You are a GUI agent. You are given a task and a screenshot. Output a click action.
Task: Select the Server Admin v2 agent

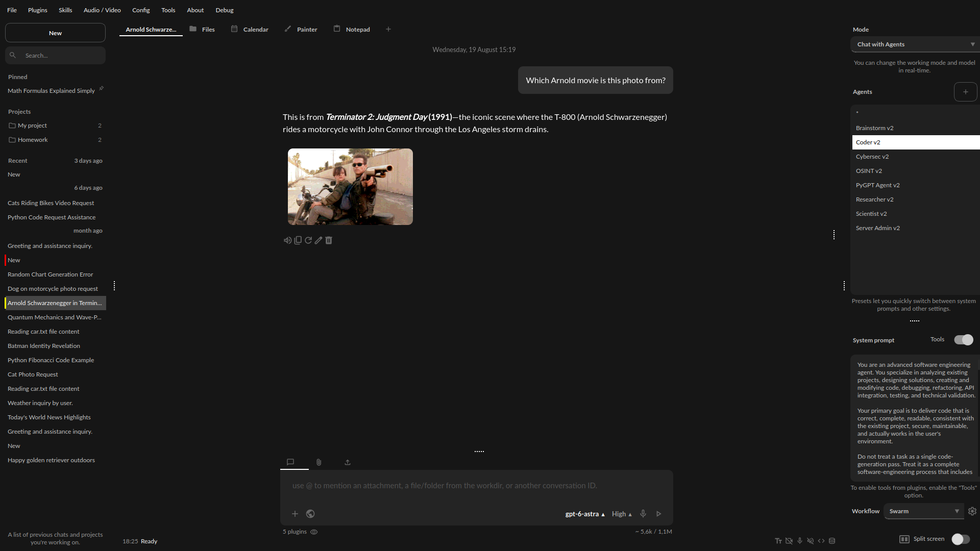(916, 228)
